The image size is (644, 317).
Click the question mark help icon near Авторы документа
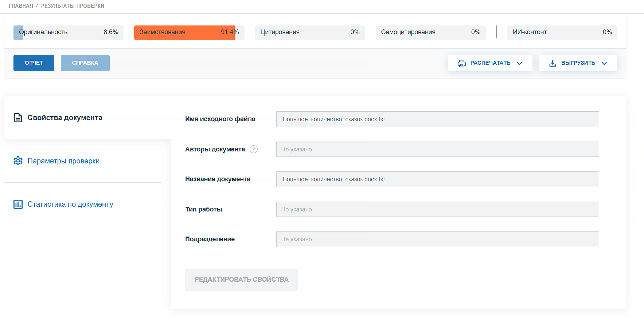[x=254, y=149]
